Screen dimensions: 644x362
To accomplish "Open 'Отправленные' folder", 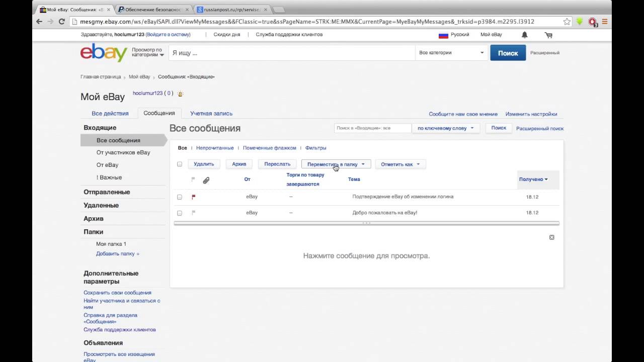I will coord(107,192).
